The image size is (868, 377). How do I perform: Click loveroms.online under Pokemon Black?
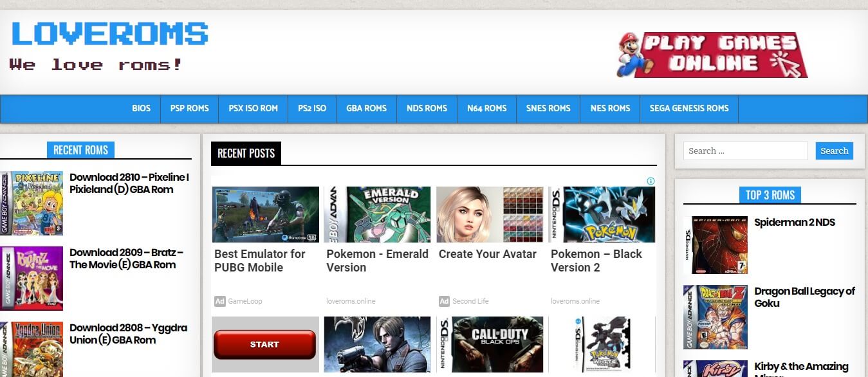(575, 301)
